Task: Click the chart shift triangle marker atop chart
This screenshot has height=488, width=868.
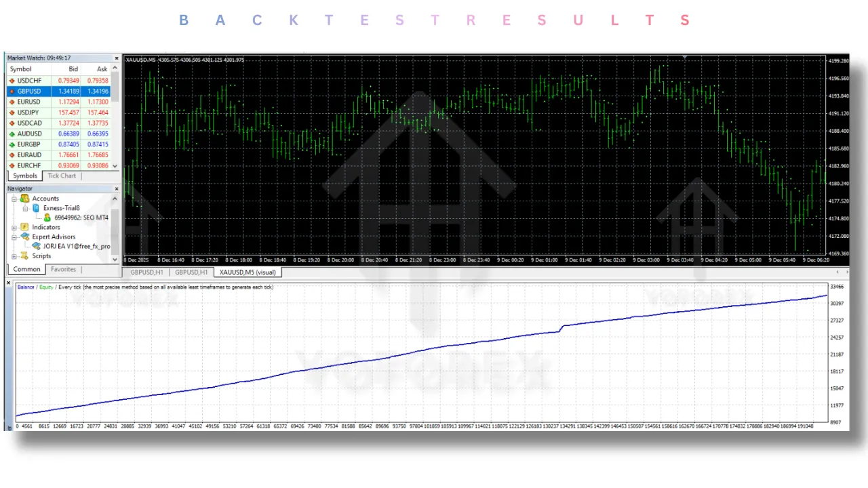Action: pyautogui.click(x=685, y=58)
